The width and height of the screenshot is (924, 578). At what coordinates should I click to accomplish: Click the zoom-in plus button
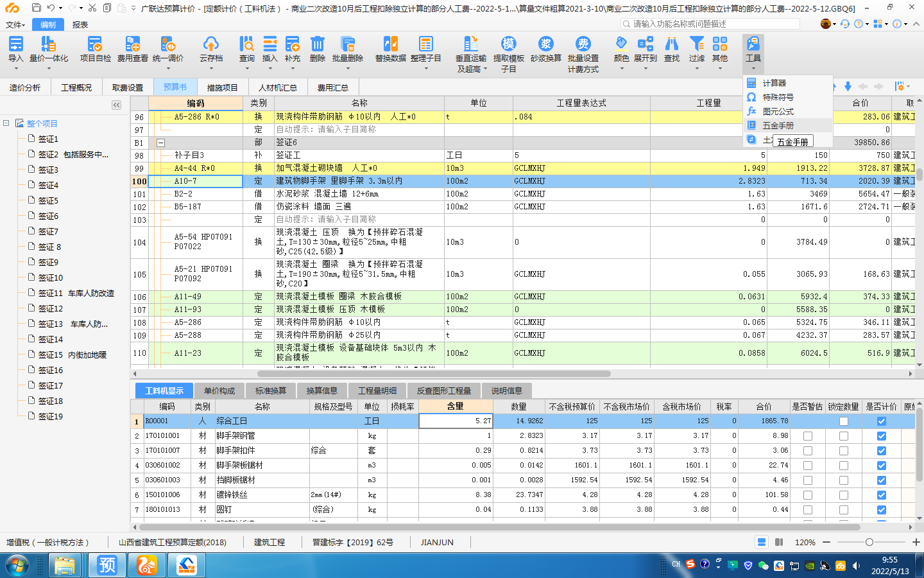tap(916, 542)
